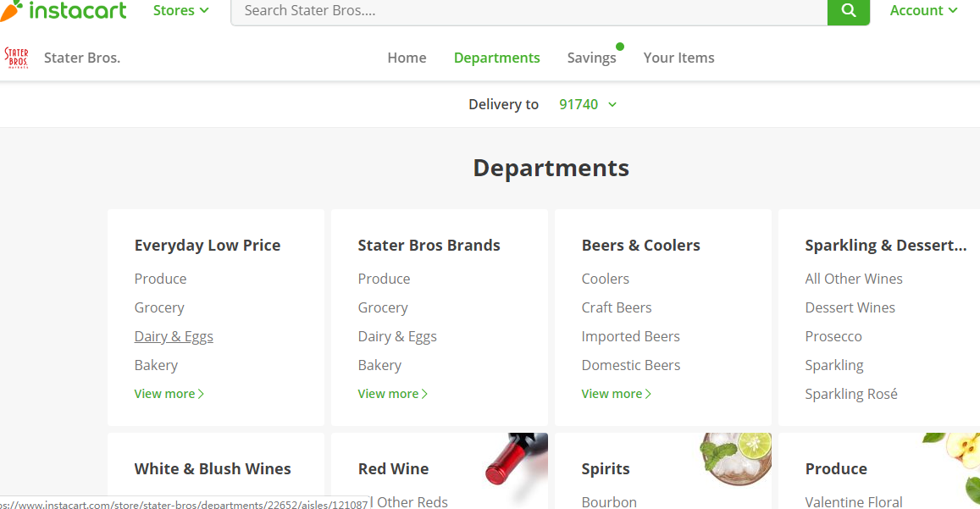Screen dimensions: 980x509
Task: Open the Produce department heading
Action: (x=836, y=469)
